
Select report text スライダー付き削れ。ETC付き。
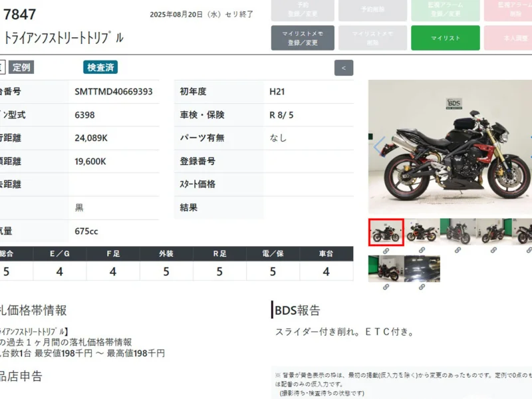click(344, 332)
